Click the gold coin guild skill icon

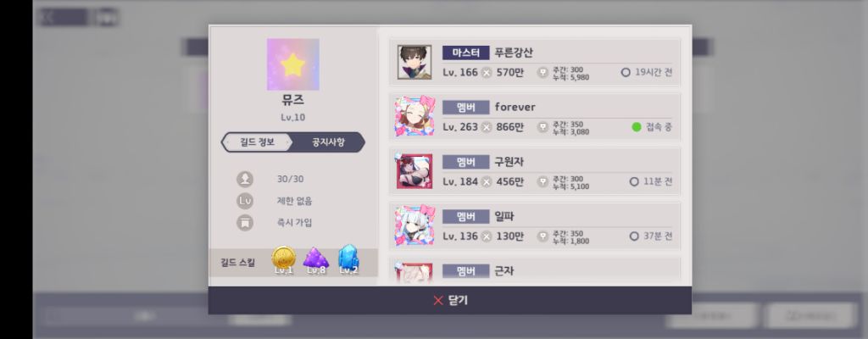click(x=283, y=259)
